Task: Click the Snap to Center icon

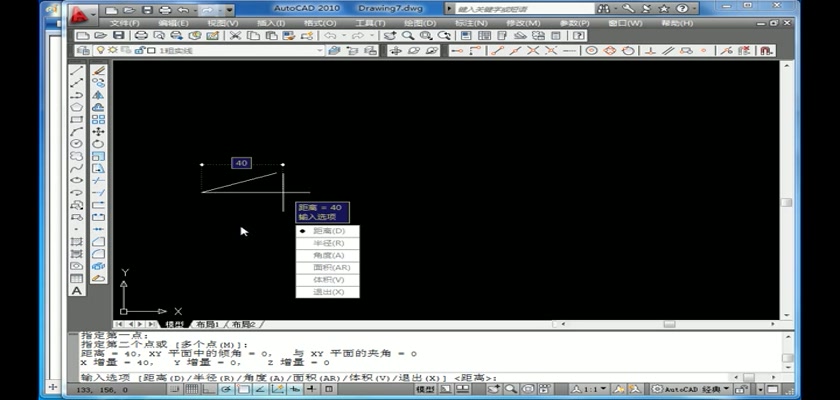Action: click(x=591, y=51)
